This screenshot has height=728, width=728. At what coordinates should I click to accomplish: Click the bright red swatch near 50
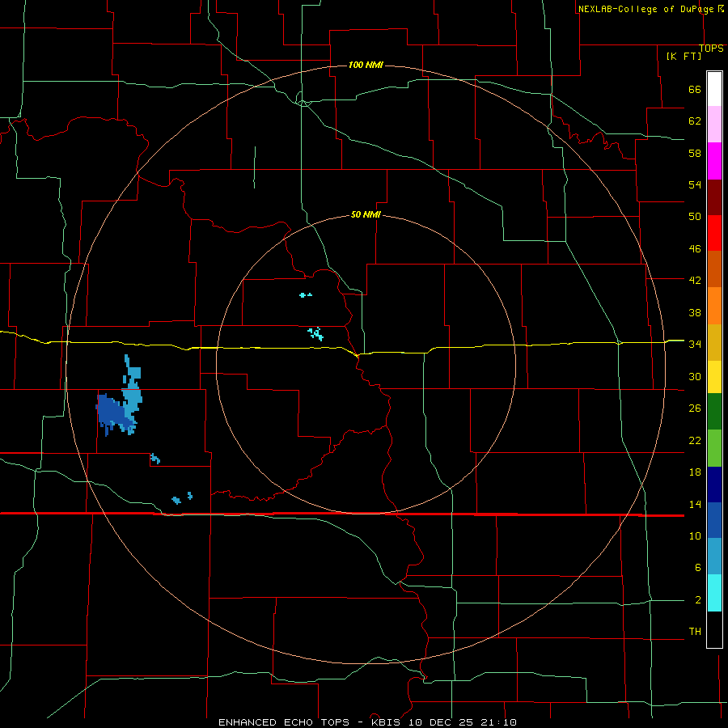(714, 233)
